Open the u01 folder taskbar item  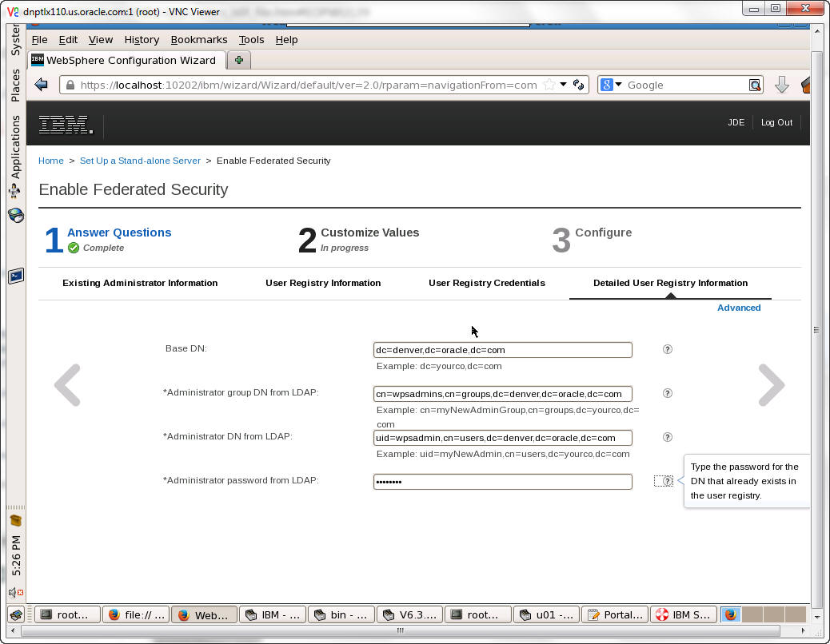(546, 614)
